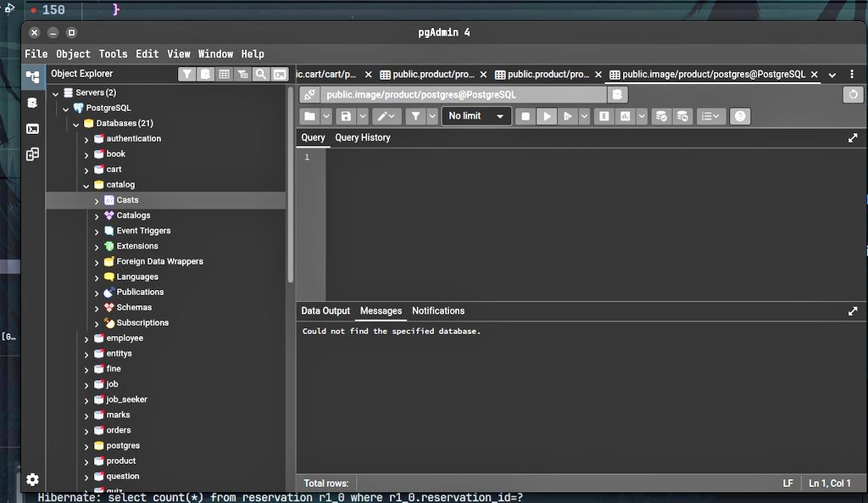Viewport: 868px width, 503px height.
Task: Click line 1 in the query editor
Action: (x=596, y=157)
